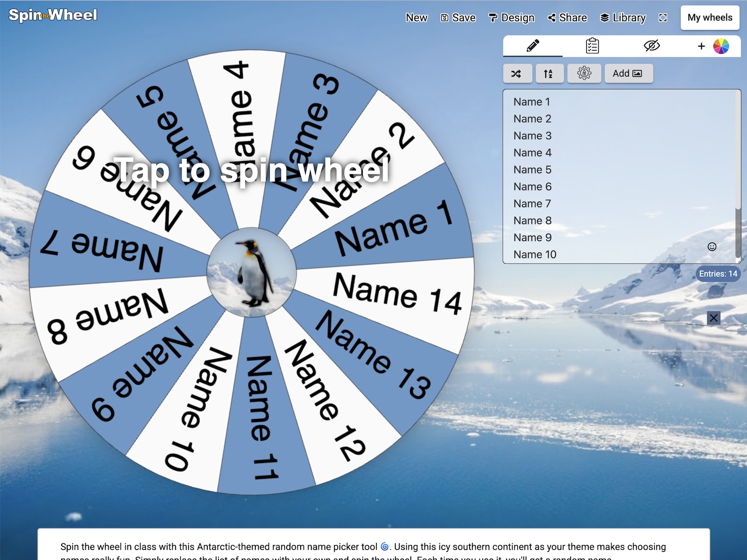The image size is (747, 560).
Task: Open the gear settings button above entries
Action: pyautogui.click(x=584, y=73)
